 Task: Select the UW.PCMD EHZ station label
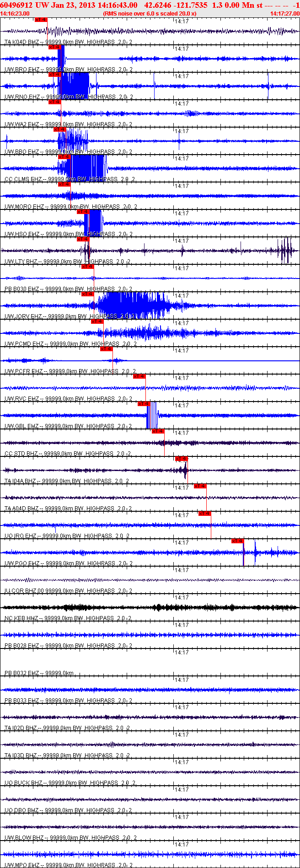pos(24,344)
